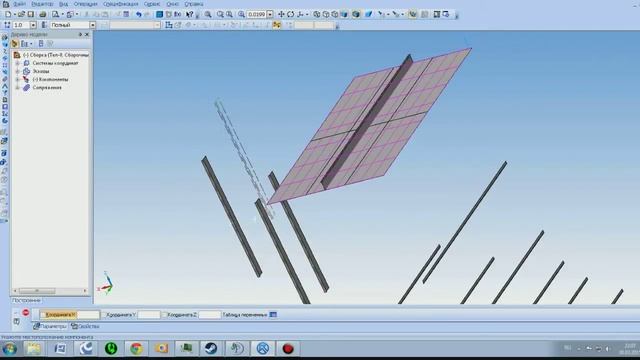640x360 pixels.
Task: Click the highlighted yellow toolbar icon
Action: 277,25
